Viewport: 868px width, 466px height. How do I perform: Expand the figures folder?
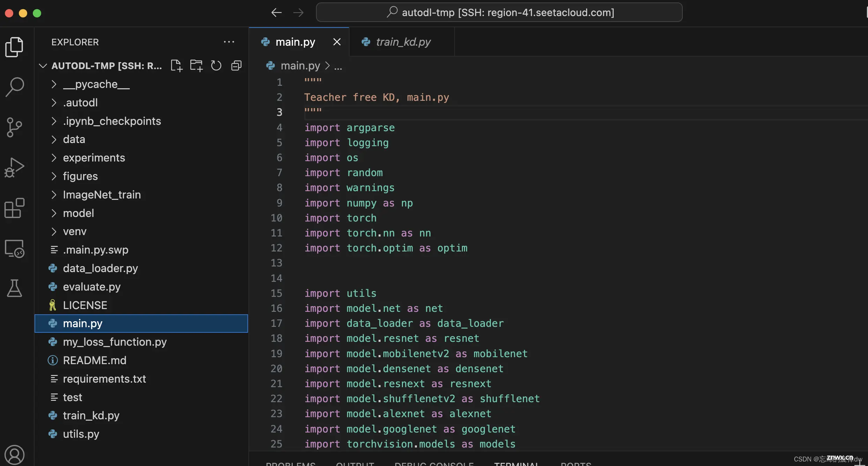[x=141, y=176]
